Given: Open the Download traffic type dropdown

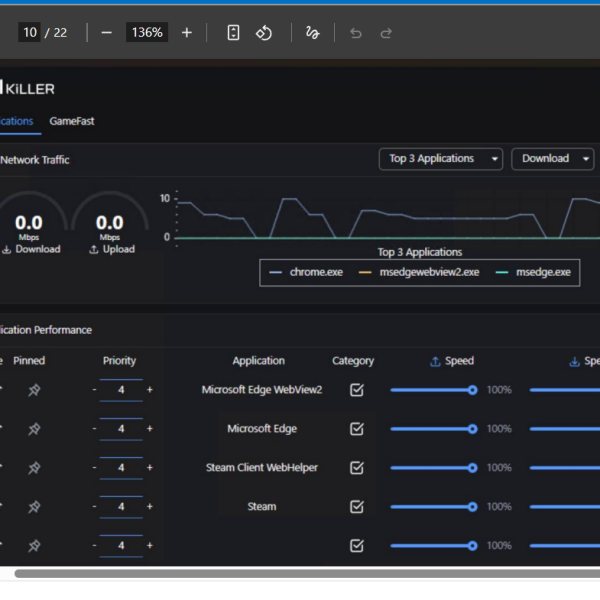Looking at the screenshot, I should pos(553,159).
